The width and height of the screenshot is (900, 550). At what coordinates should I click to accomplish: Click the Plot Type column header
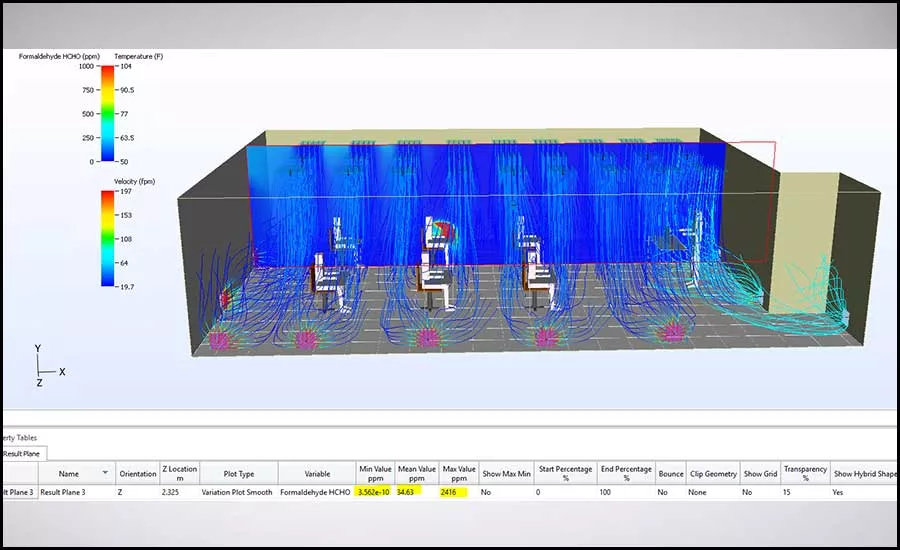pos(239,474)
